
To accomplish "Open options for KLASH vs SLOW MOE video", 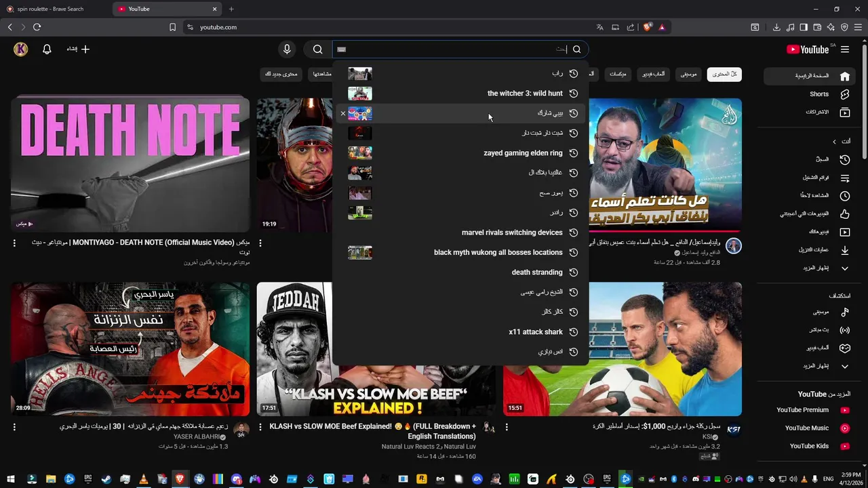I will point(260,427).
